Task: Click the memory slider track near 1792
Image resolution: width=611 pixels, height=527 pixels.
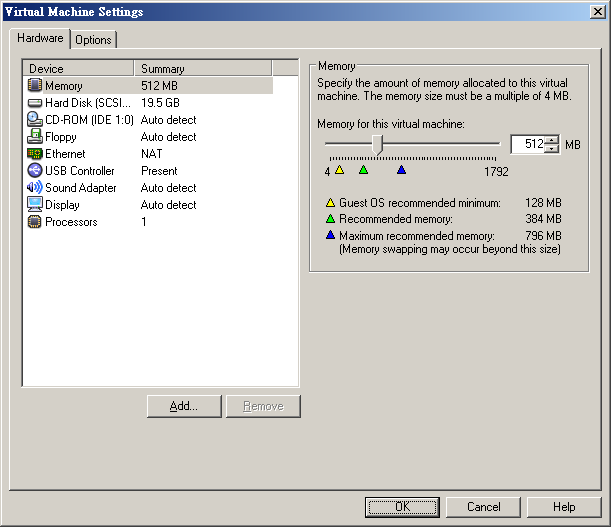Action: [494, 144]
